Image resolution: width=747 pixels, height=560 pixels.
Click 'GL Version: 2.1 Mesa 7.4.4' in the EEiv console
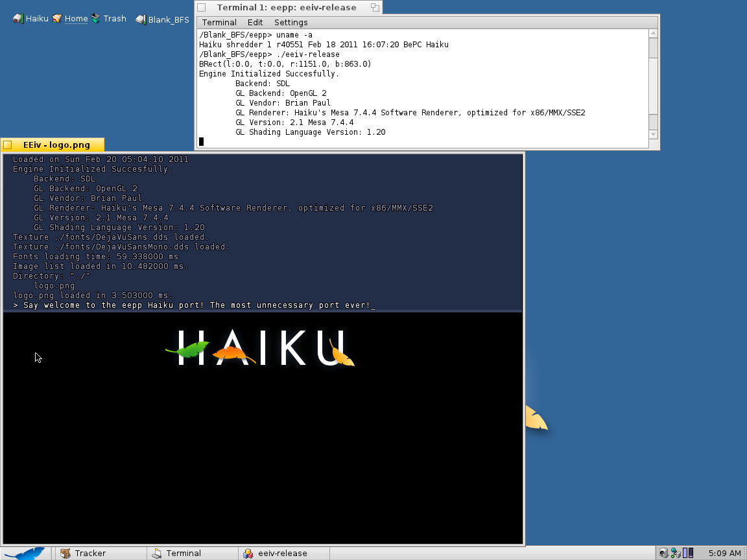point(101,218)
